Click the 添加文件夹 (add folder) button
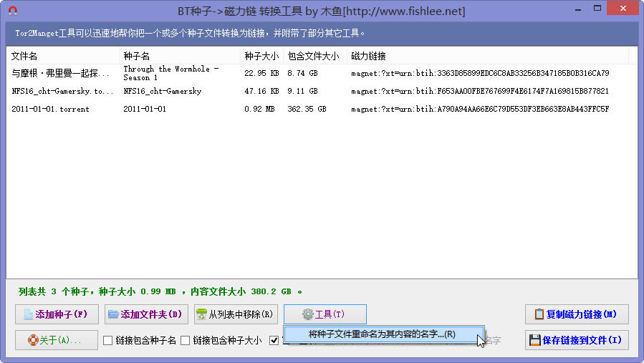This screenshot has height=363, width=644. pos(145,314)
